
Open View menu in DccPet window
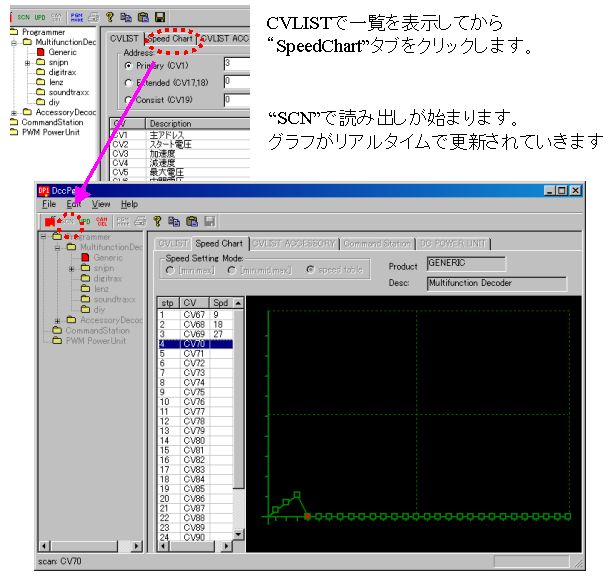101,204
